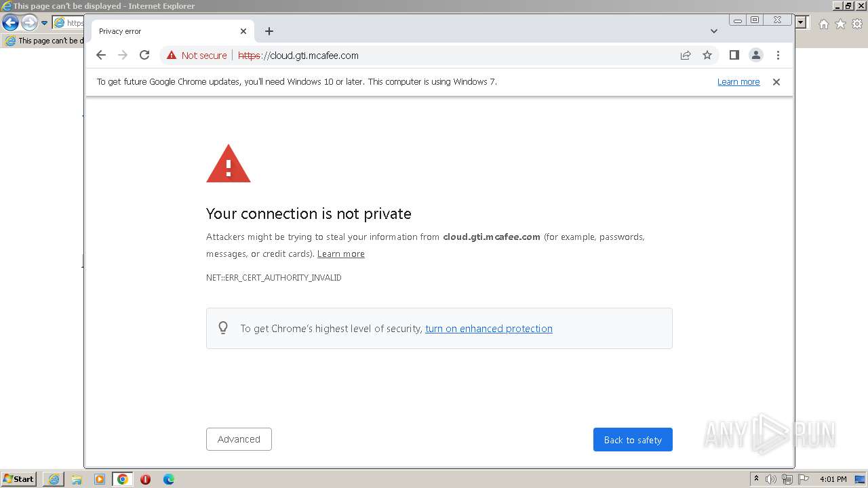Open Learn more link in update infobar
This screenshot has width=868, height=488.
738,82
